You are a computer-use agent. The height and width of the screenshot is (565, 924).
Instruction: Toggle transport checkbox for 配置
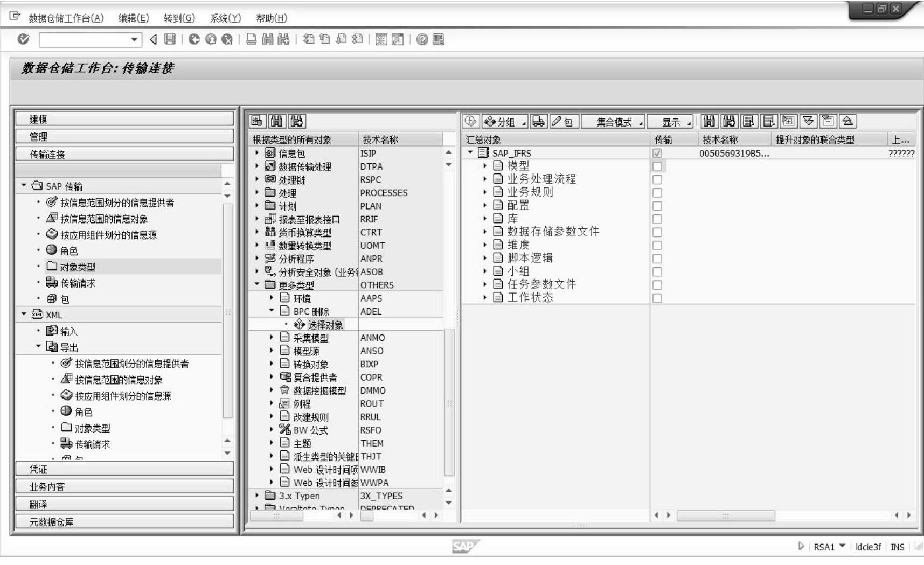(x=657, y=206)
